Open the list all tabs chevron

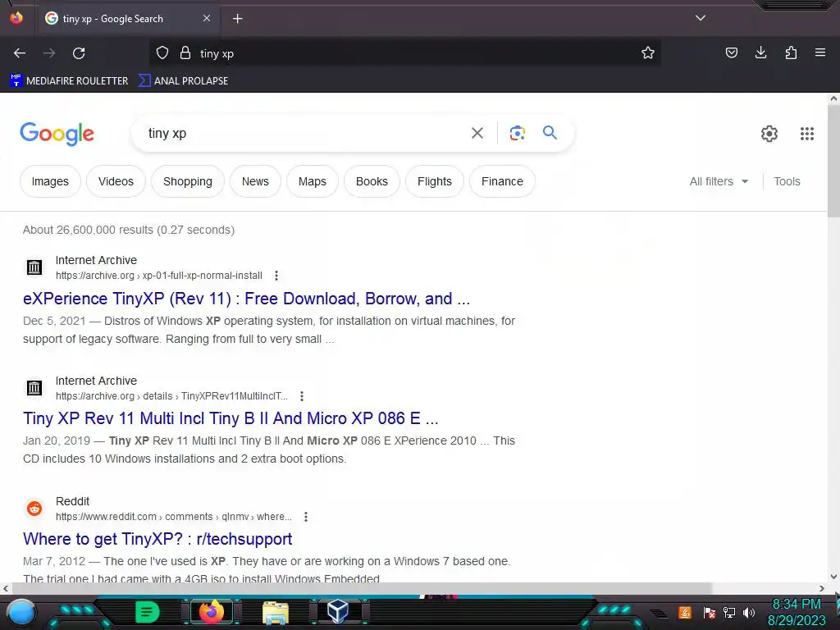click(x=700, y=18)
